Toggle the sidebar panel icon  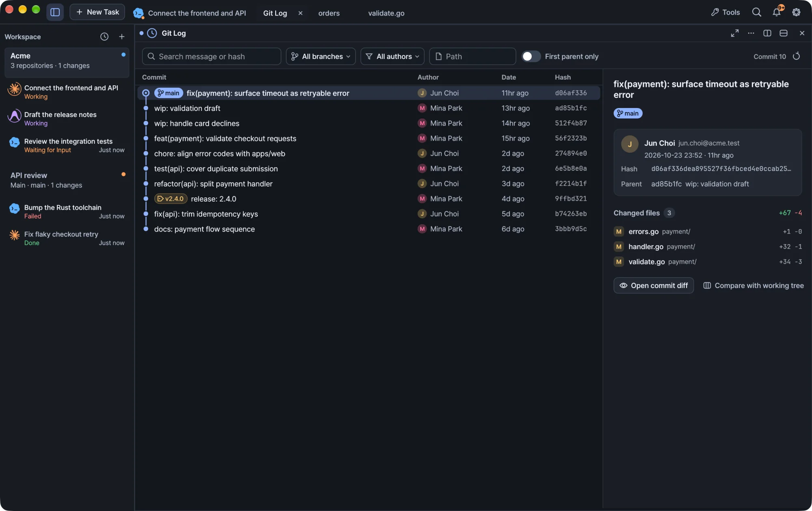tap(55, 12)
